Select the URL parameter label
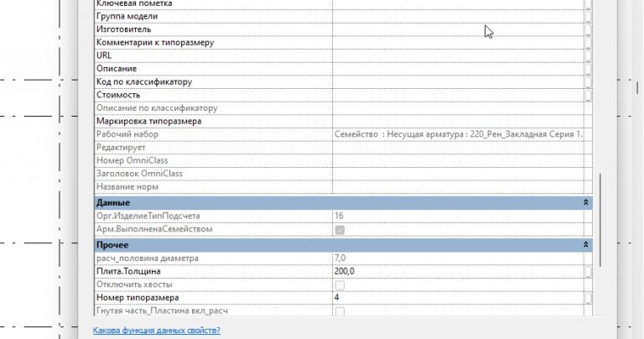 [x=104, y=55]
